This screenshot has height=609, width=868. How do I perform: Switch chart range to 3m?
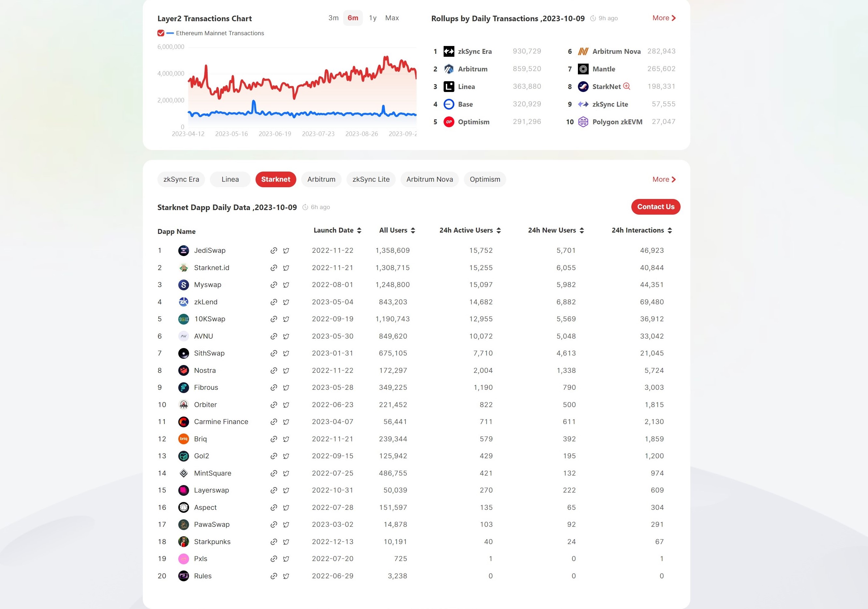click(x=333, y=18)
